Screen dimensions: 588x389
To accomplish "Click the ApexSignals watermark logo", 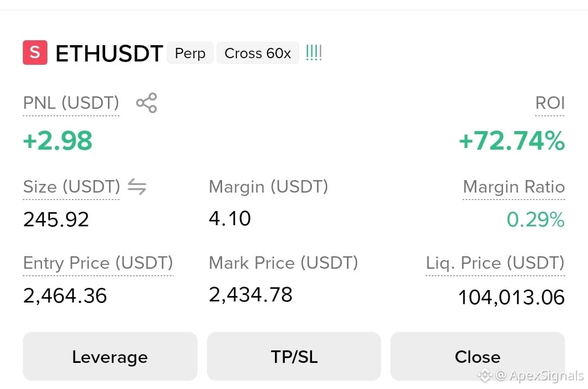I will [x=485, y=375].
